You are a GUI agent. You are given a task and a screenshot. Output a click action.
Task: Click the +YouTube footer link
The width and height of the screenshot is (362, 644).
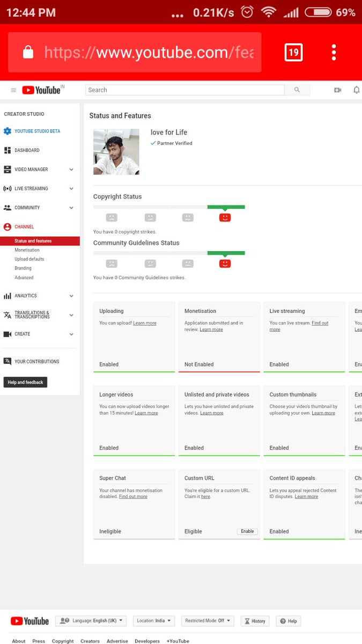pyautogui.click(x=178, y=641)
